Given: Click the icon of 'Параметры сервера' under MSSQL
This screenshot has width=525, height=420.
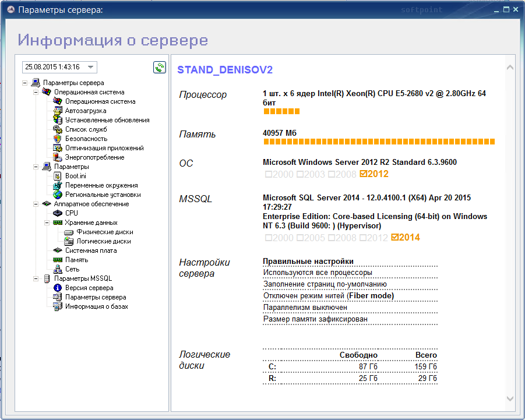Looking at the screenshot, I should [x=58, y=297].
